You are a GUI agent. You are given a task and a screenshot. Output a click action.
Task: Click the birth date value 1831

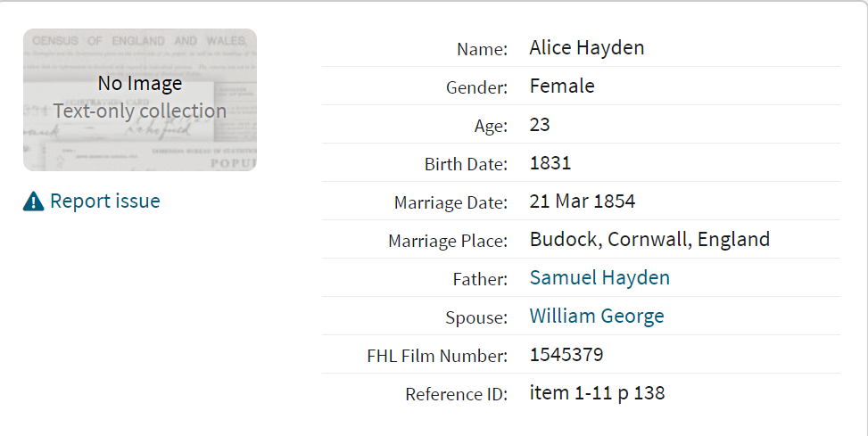click(550, 162)
